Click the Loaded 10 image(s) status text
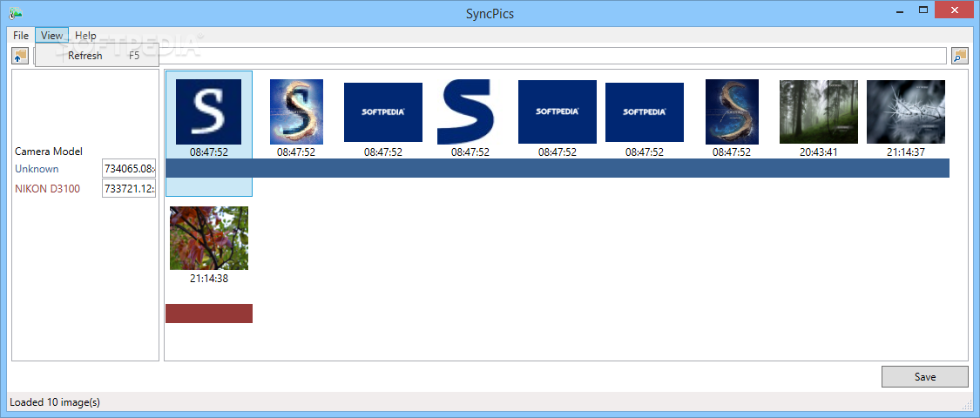The image size is (980, 418). point(55,402)
